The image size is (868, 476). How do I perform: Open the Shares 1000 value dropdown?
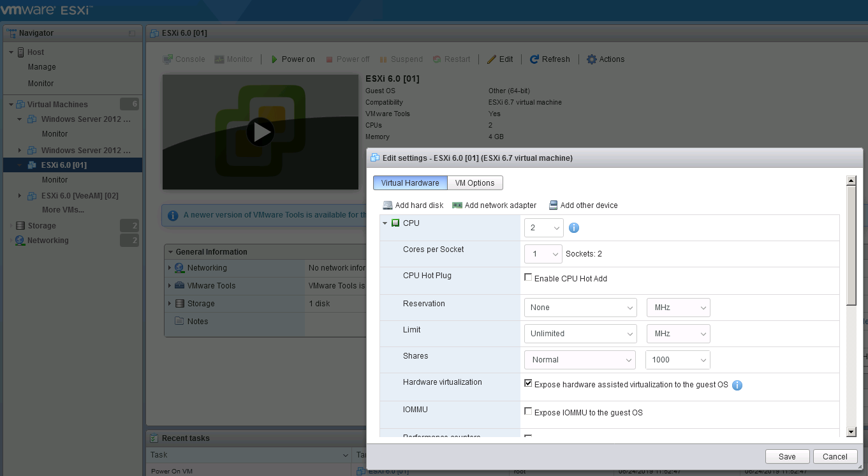coord(678,360)
